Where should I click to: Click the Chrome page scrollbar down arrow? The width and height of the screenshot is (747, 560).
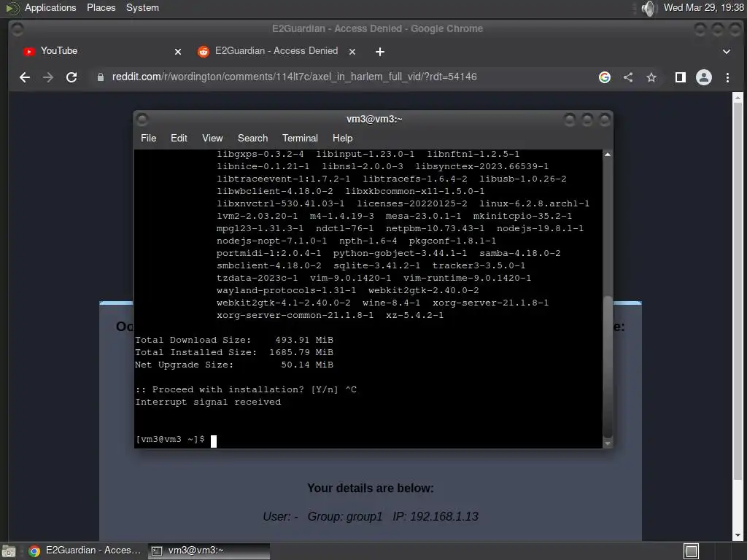click(738, 535)
